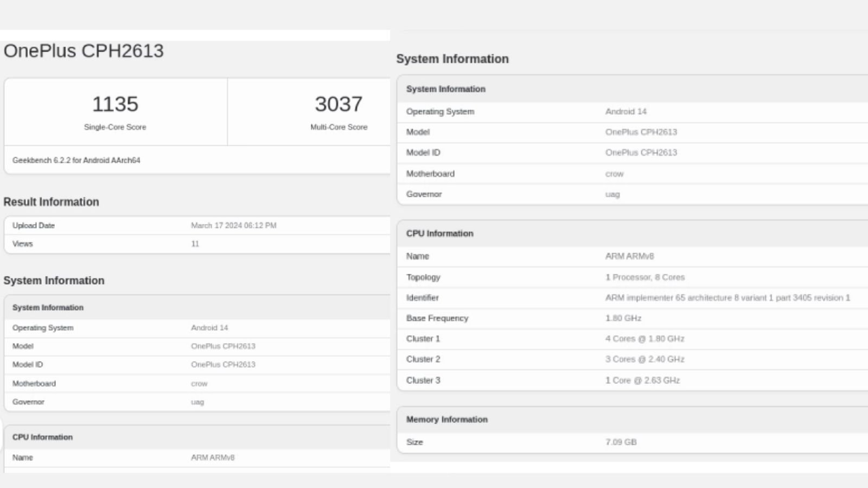Select the uag governor value in left panel

coord(197,402)
